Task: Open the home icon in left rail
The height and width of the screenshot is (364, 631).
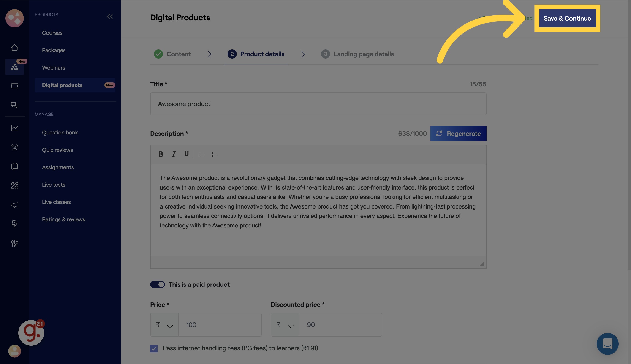Action: click(x=14, y=48)
